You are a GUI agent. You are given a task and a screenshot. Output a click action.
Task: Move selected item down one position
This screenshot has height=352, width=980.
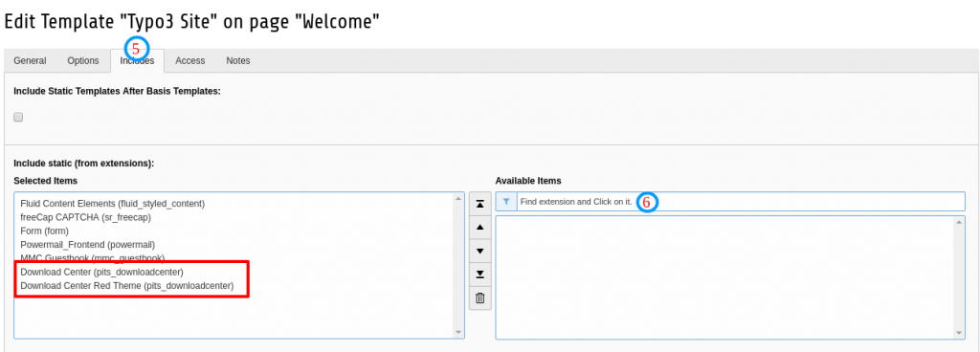click(479, 251)
